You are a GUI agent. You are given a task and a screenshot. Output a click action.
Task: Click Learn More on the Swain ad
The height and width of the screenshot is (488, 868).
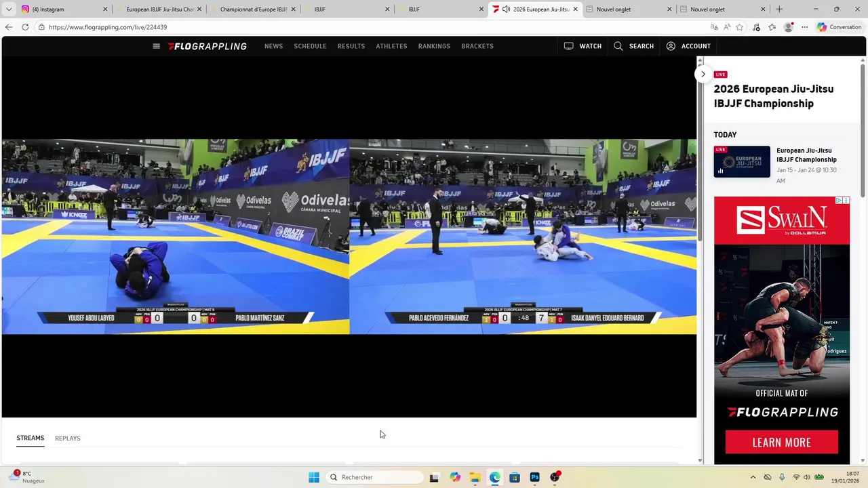(782, 443)
